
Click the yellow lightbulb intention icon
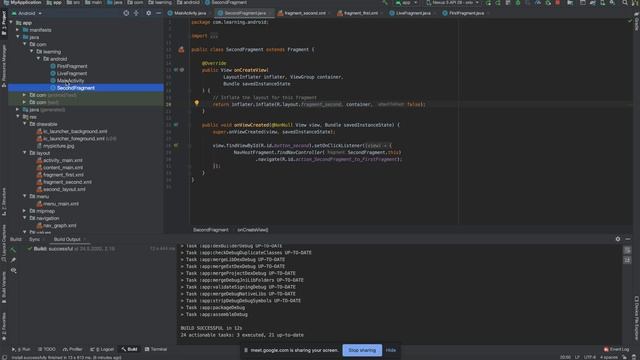click(x=197, y=103)
